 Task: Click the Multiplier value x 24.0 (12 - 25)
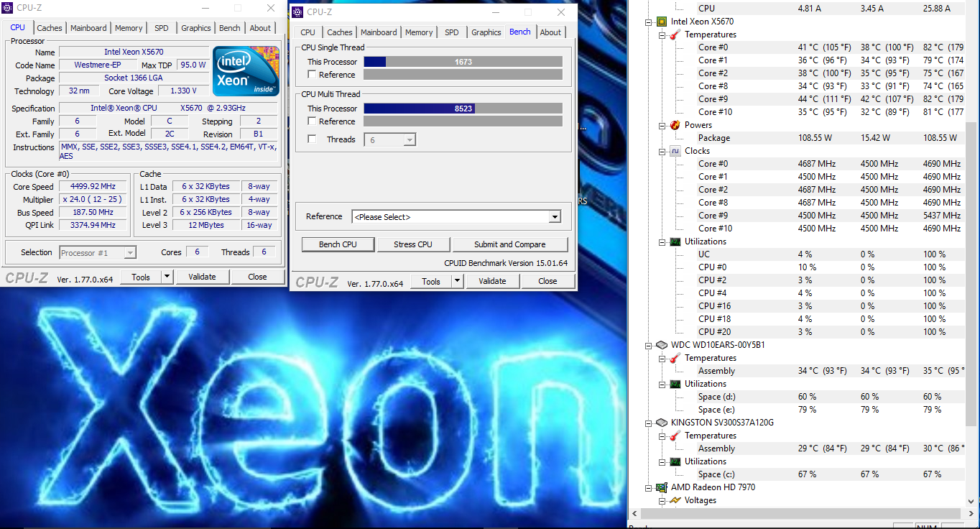pyautogui.click(x=94, y=200)
